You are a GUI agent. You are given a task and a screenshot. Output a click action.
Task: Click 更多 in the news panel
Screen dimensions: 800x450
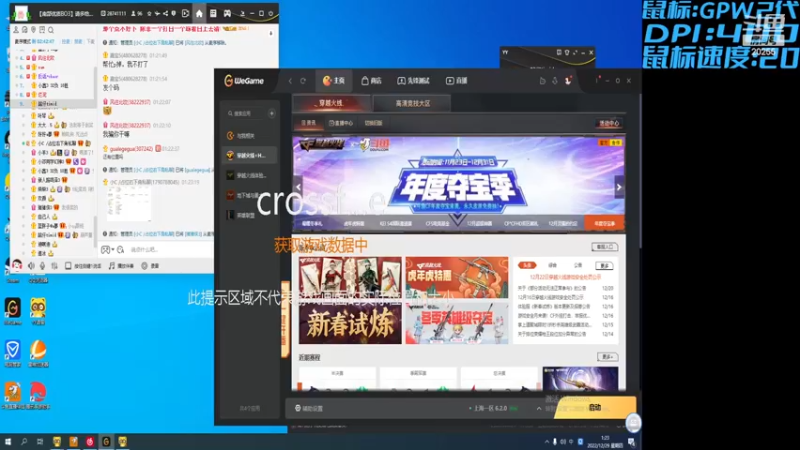tap(604, 265)
